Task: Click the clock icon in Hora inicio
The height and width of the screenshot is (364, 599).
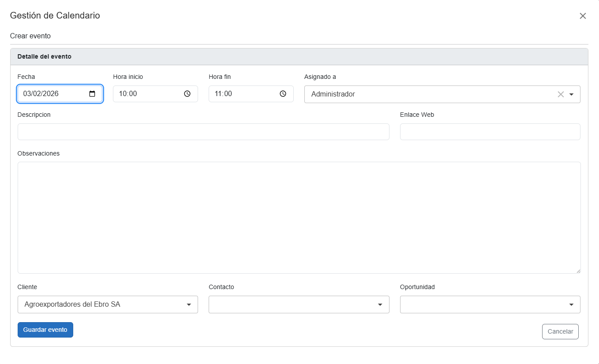Action: click(187, 94)
